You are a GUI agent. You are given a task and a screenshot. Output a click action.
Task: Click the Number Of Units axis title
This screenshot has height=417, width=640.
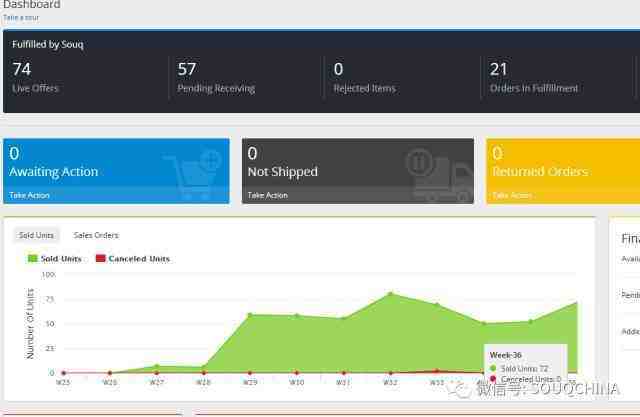[30, 324]
